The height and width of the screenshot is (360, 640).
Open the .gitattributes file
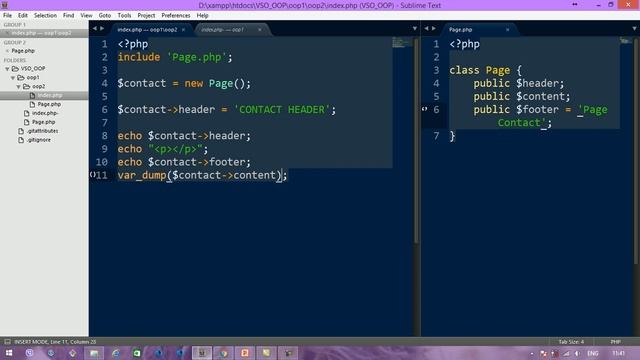coord(42,131)
